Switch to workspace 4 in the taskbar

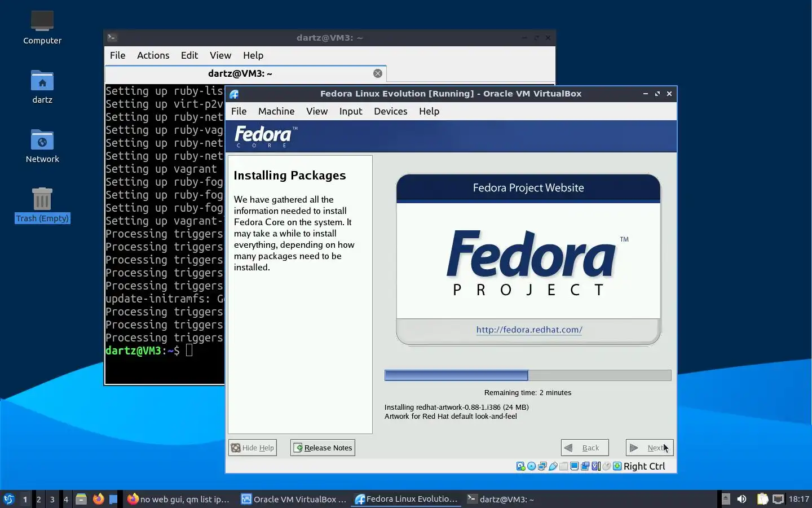[66, 499]
